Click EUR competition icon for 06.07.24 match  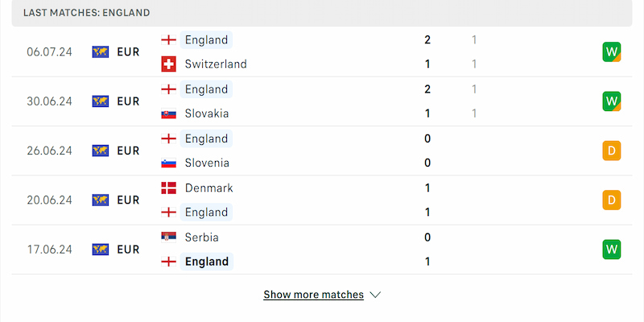(101, 52)
